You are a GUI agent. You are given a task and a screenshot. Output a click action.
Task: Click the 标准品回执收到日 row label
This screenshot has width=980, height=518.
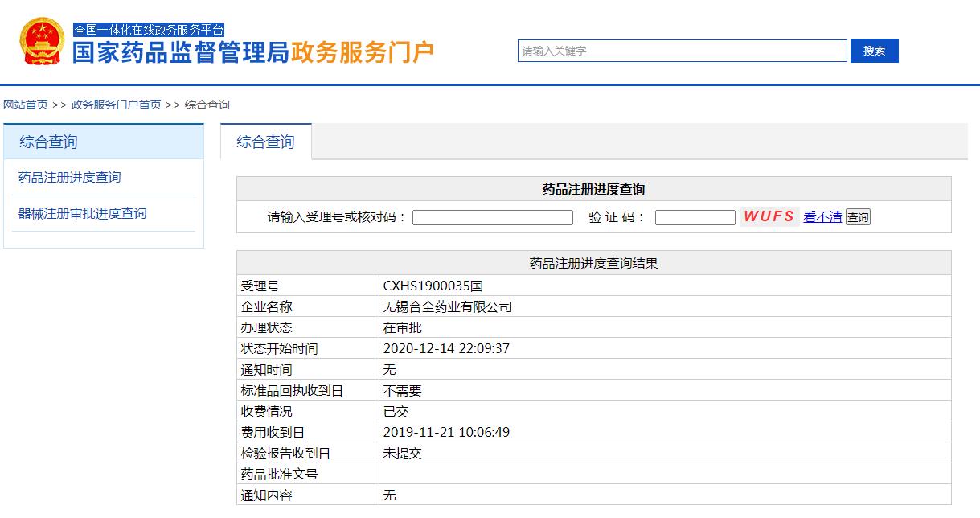coord(292,390)
